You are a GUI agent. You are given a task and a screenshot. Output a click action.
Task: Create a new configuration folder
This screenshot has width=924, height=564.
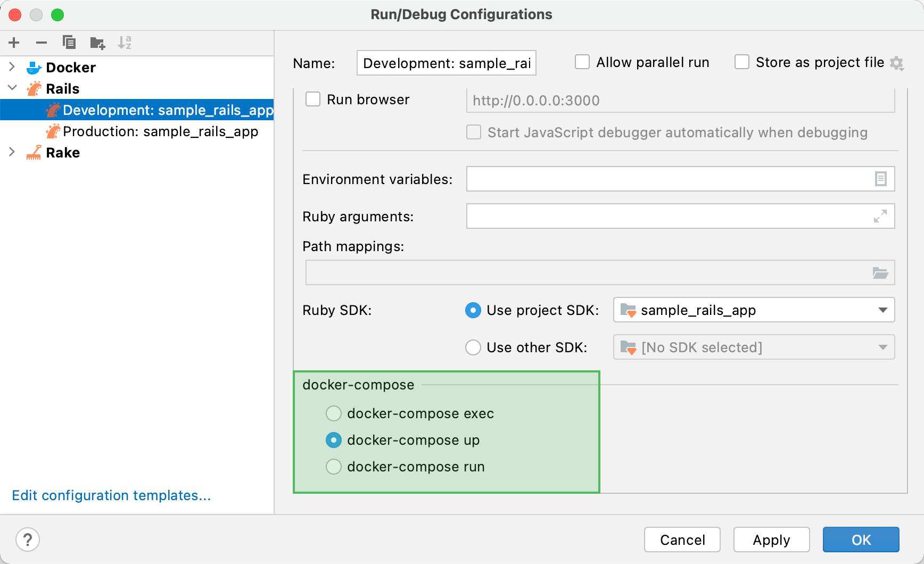coord(97,43)
